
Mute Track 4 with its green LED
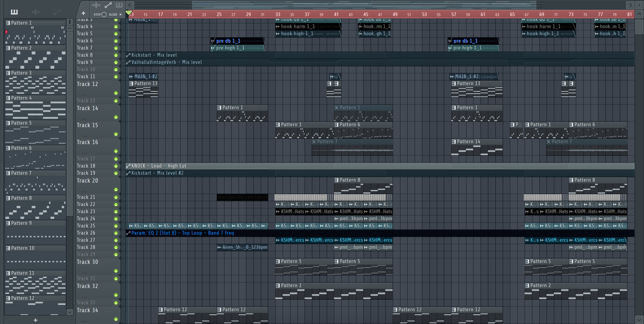pos(116,27)
